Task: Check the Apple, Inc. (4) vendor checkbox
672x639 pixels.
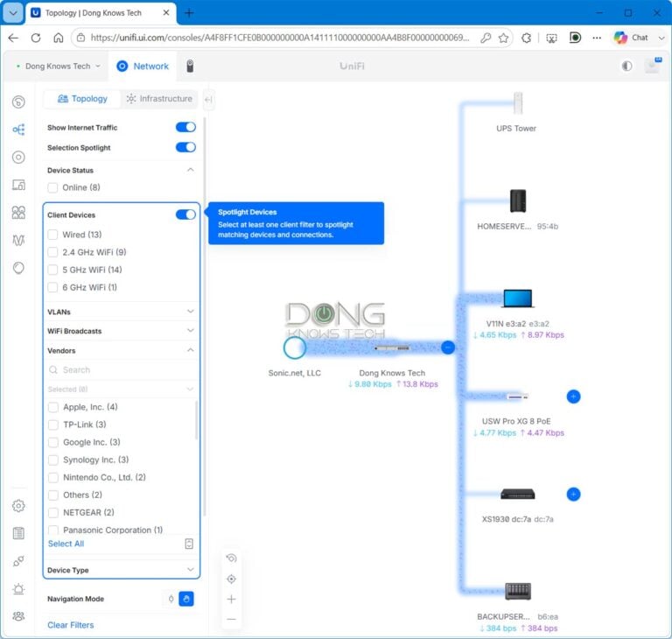Action: click(53, 407)
